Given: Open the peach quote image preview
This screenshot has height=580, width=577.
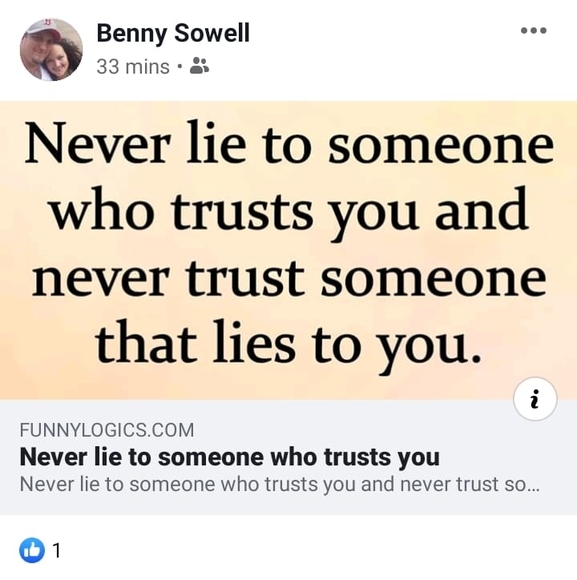Looking at the screenshot, I should click(x=288, y=250).
